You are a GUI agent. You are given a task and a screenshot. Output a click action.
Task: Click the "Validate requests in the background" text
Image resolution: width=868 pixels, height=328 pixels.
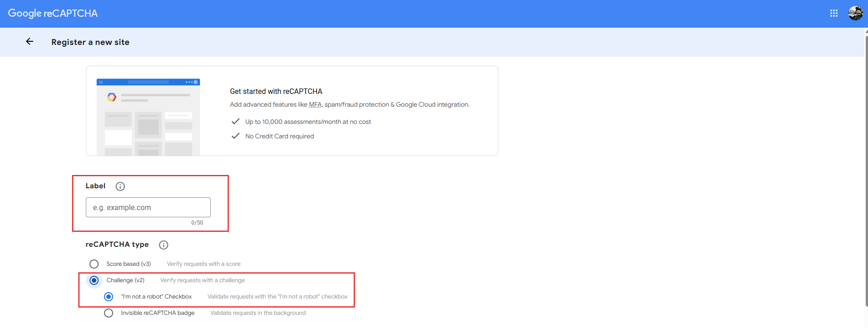pos(258,313)
